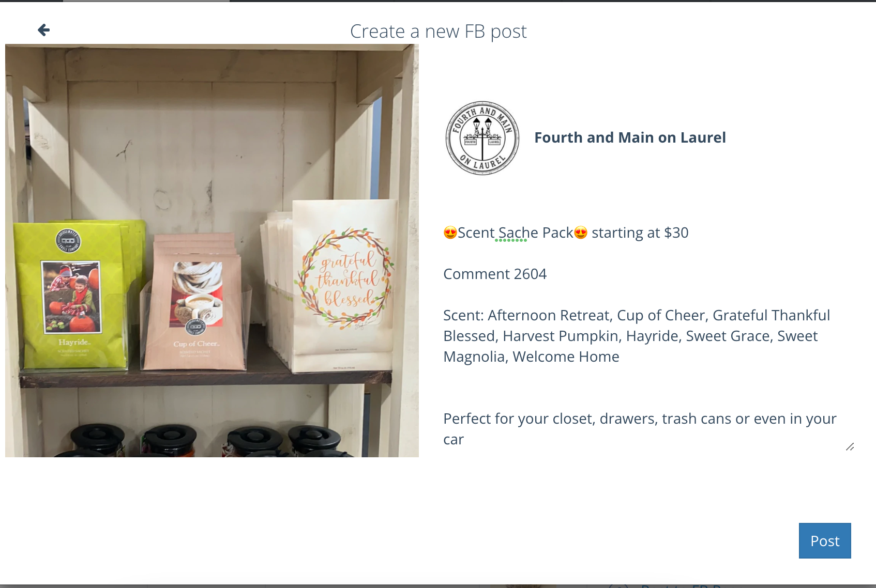The height and width of the screenshot is (588, 876).
Task: Click the word 'car' ending the post
Action: tap(454, 439)
